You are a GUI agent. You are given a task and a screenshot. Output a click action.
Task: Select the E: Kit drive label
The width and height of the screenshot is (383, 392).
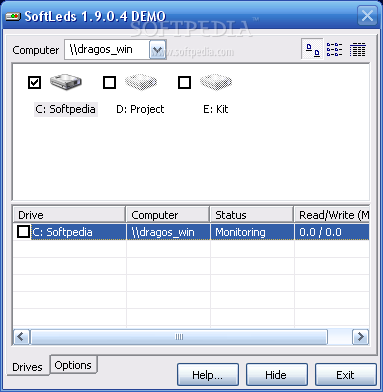coord(216,109)
